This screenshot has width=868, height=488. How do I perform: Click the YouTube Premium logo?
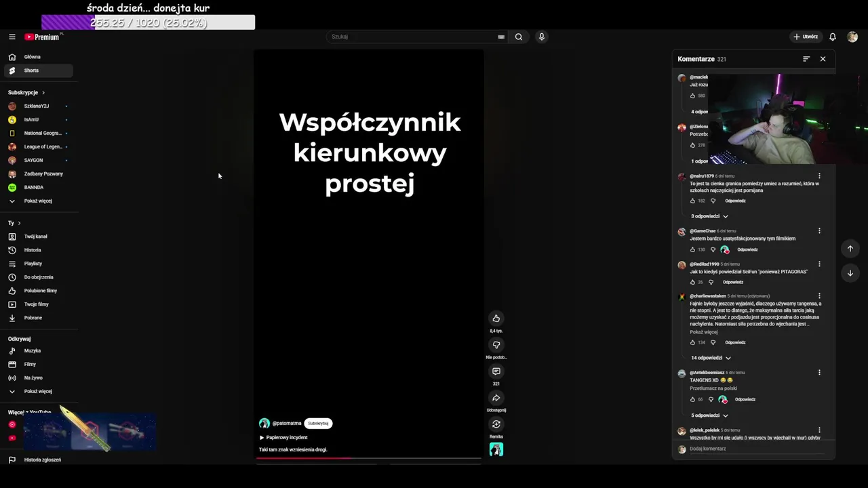[43, 37]
